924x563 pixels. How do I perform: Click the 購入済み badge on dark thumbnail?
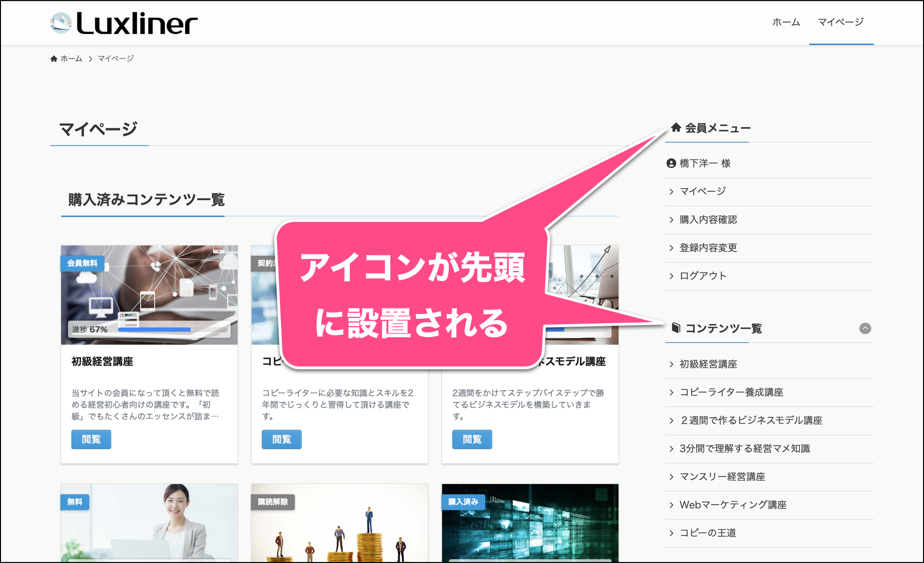pos(463,502)
